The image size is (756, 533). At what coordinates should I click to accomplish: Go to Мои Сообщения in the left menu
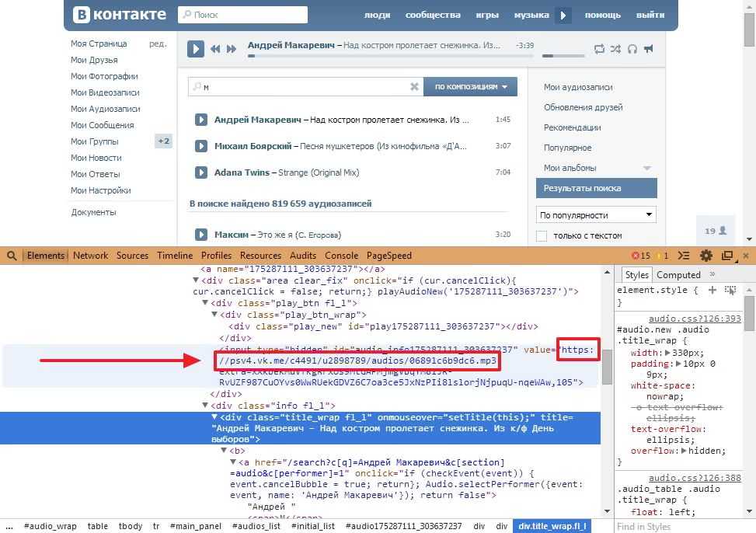103,125
